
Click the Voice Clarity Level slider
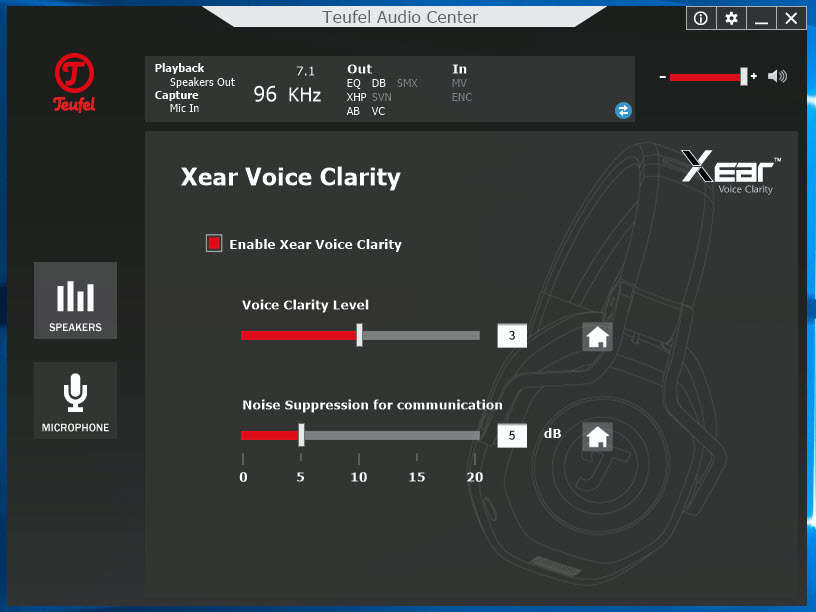pos(360,335)
